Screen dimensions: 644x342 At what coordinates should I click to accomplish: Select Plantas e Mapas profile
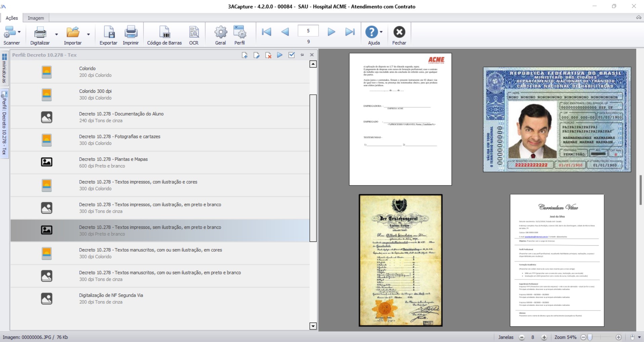160,163
